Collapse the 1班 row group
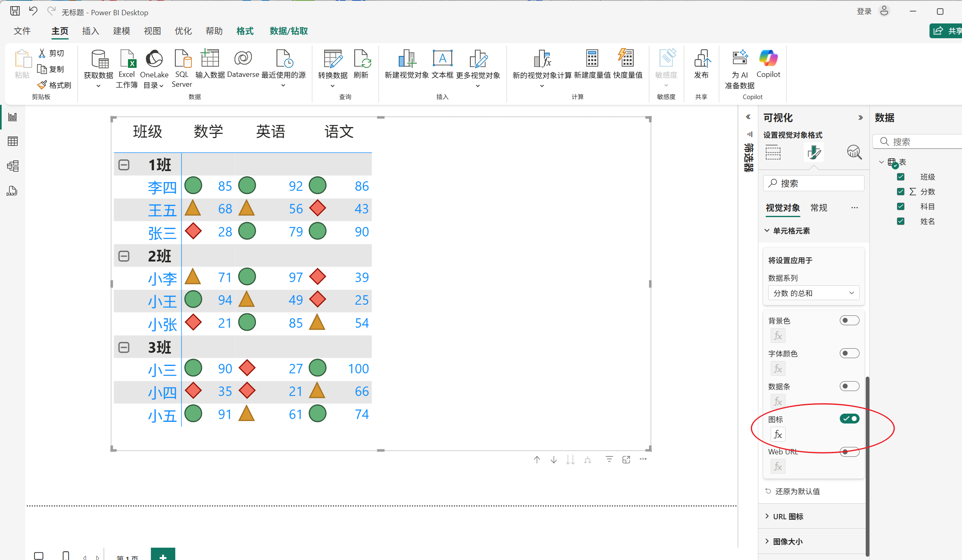The height and width of the screenshot is (560, 962). [x=124, y=165]
